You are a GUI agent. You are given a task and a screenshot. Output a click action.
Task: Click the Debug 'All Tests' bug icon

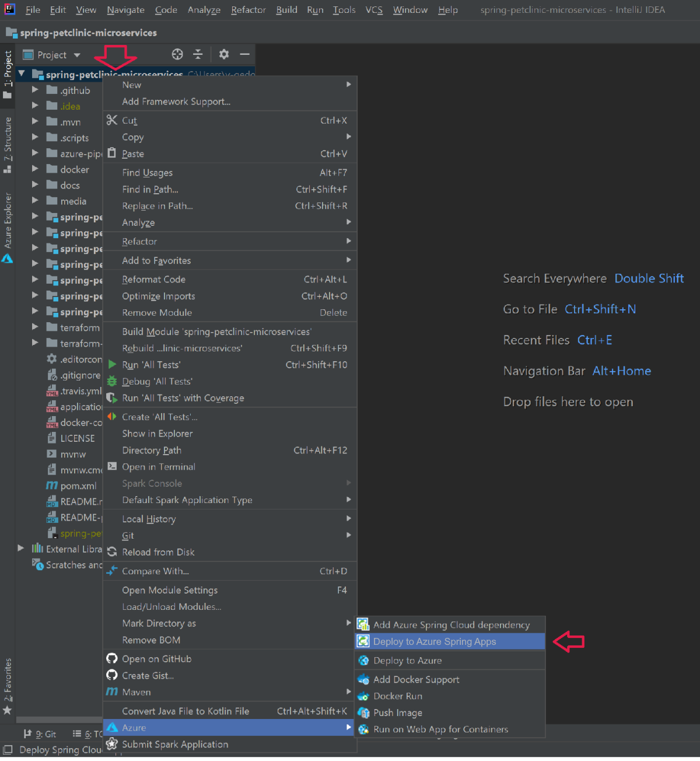[112, 381]
